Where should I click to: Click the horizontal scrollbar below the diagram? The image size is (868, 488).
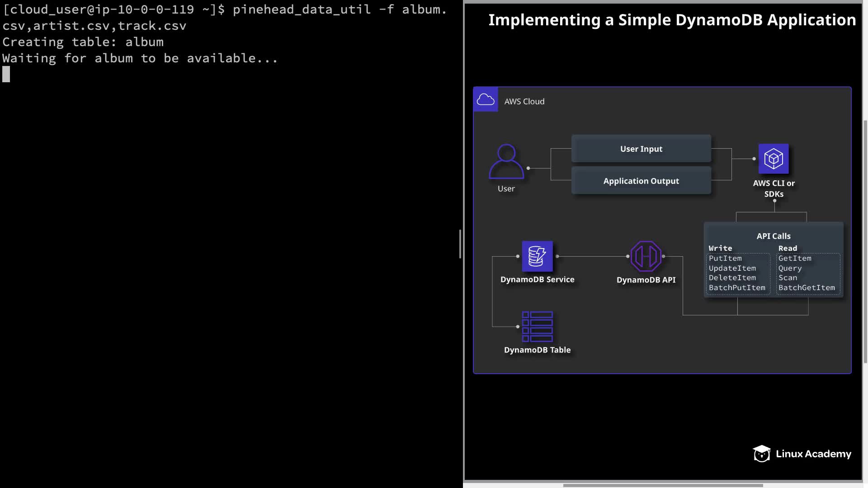click(663, 485)
